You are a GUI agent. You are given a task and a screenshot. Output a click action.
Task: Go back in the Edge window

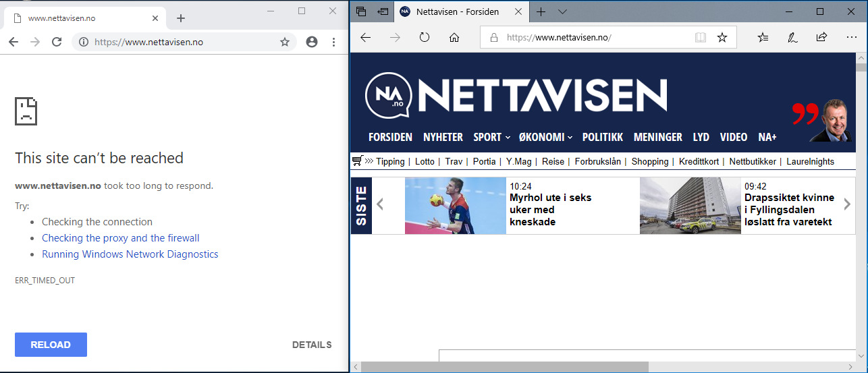pos(366,37)
